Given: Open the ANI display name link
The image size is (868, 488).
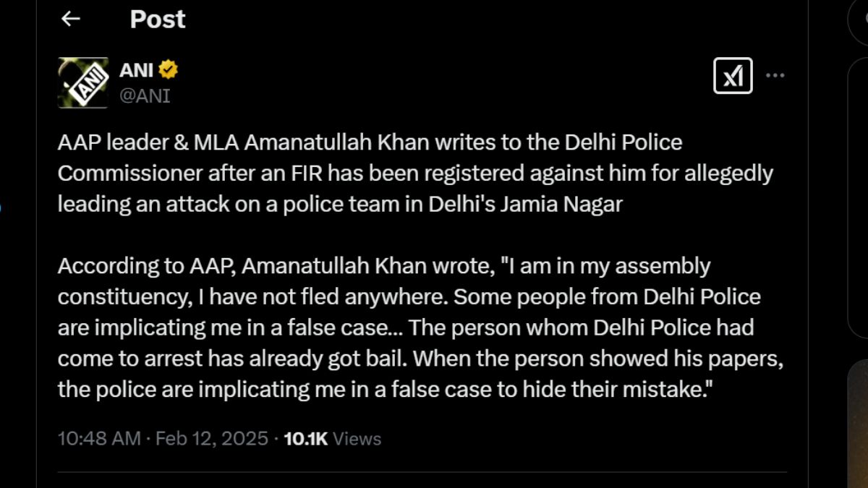Looking at the screenshot, I should pyautogui.click(x=136, y=70).
